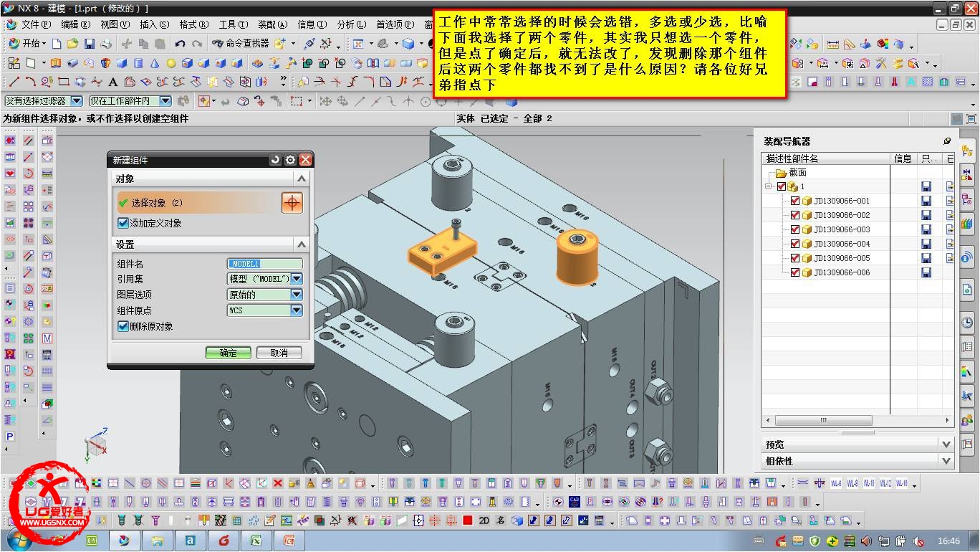980x552 pixels.
Task: Uncheck JD1309066-005 visibility checkbox
Action: 795,258
